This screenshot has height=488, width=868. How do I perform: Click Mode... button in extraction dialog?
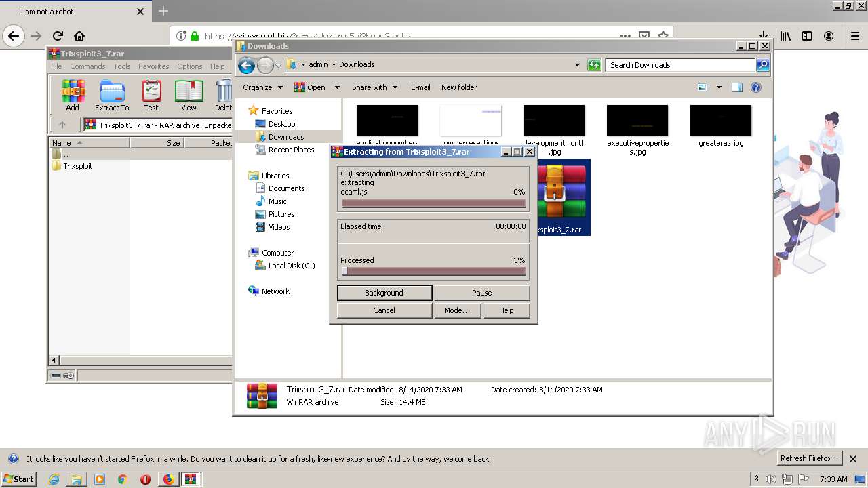coord(457,310)
